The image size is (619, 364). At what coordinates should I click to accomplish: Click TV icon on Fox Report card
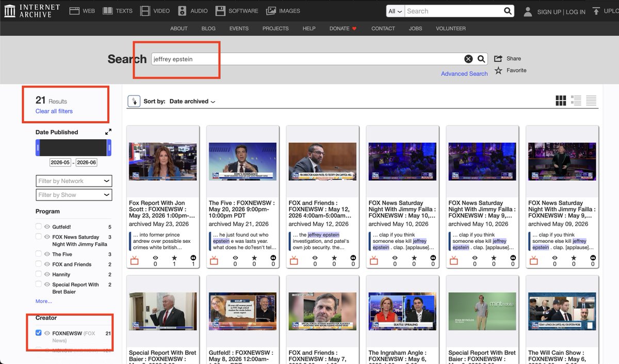pos(134,260)
